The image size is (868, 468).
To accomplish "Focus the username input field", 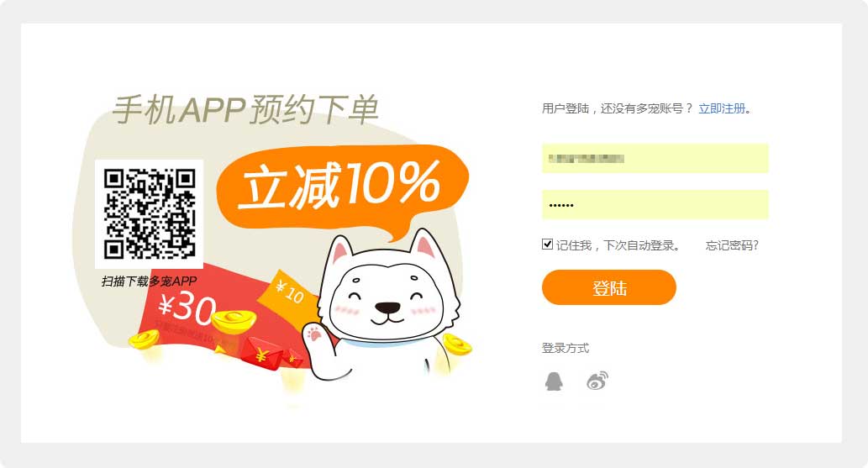I will 655,159.
